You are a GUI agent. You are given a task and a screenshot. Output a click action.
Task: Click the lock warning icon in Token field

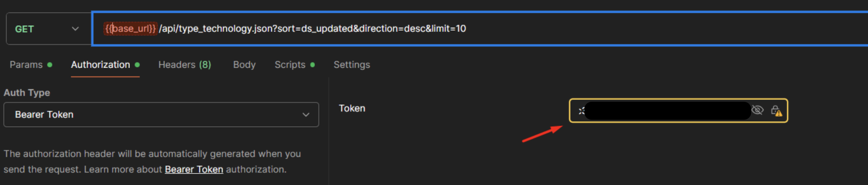coord(776,111)
